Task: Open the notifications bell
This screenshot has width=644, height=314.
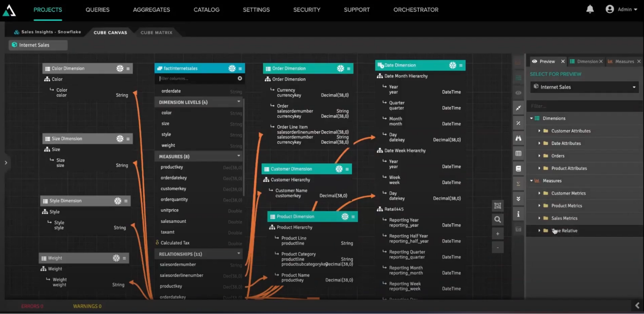Action: click(590, 9)
